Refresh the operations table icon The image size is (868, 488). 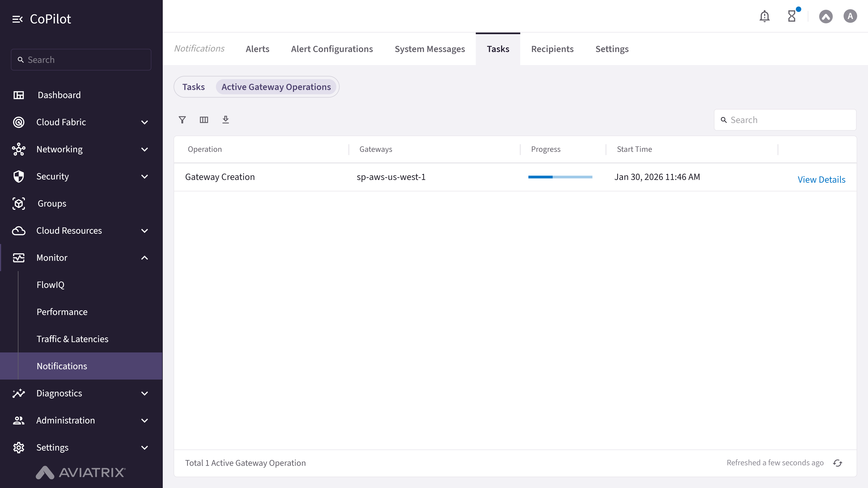(838, 463)
